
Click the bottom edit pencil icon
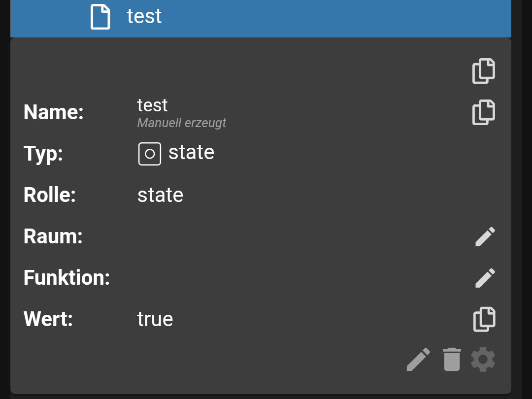418,360
